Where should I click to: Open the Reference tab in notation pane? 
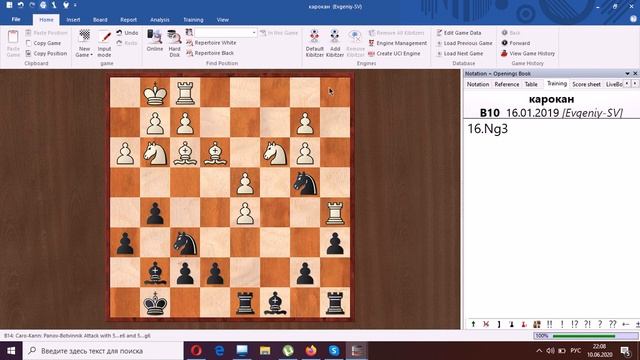click(507, 84)
